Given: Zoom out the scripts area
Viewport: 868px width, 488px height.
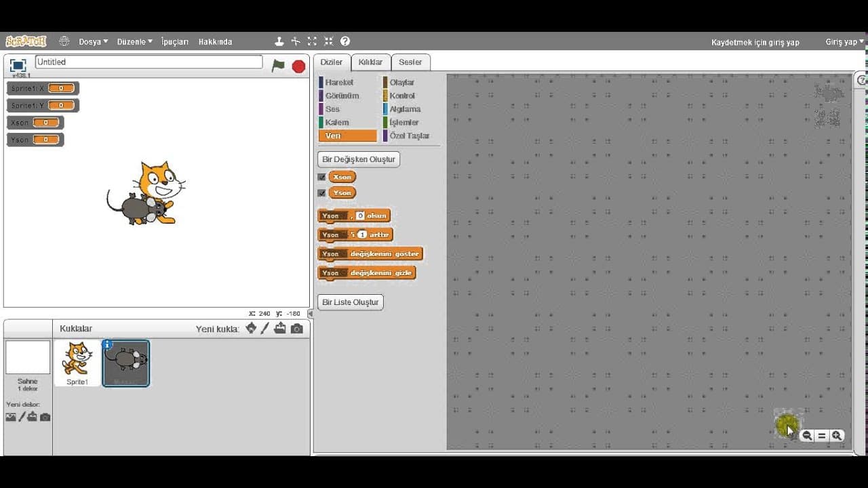Looking at the screenshot, I should click(807, 436).
